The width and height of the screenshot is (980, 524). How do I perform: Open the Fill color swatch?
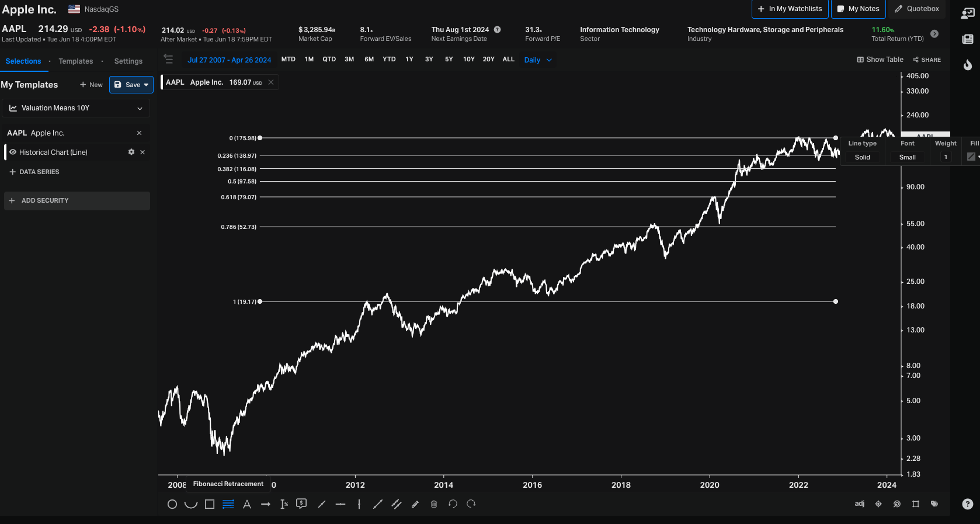[971, 157]
